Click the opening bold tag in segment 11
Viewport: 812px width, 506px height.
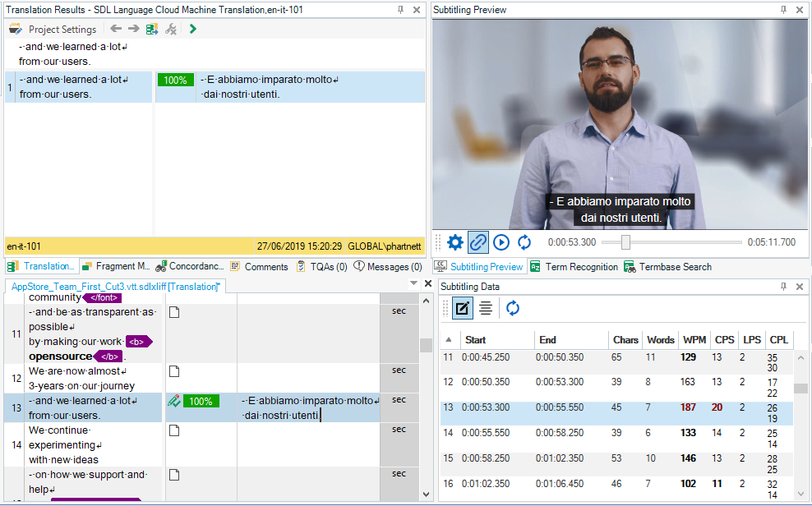pos(139,342)
